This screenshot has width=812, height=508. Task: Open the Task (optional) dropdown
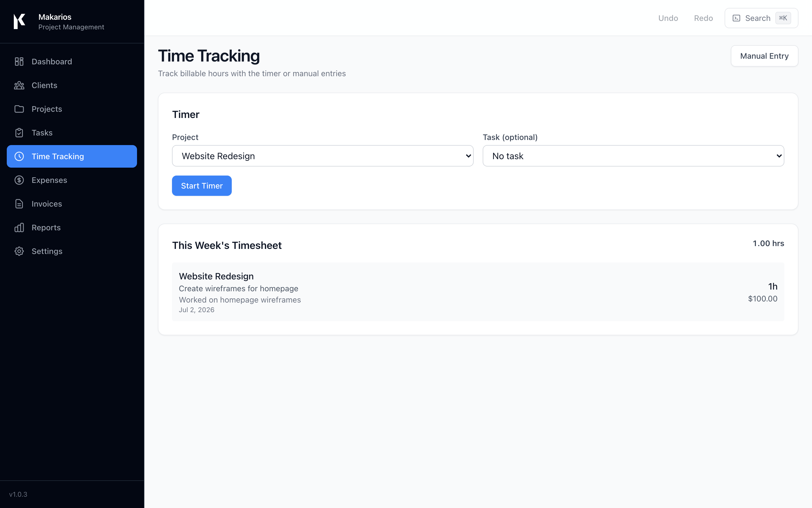pyautogui.click(x=633, y=156)
